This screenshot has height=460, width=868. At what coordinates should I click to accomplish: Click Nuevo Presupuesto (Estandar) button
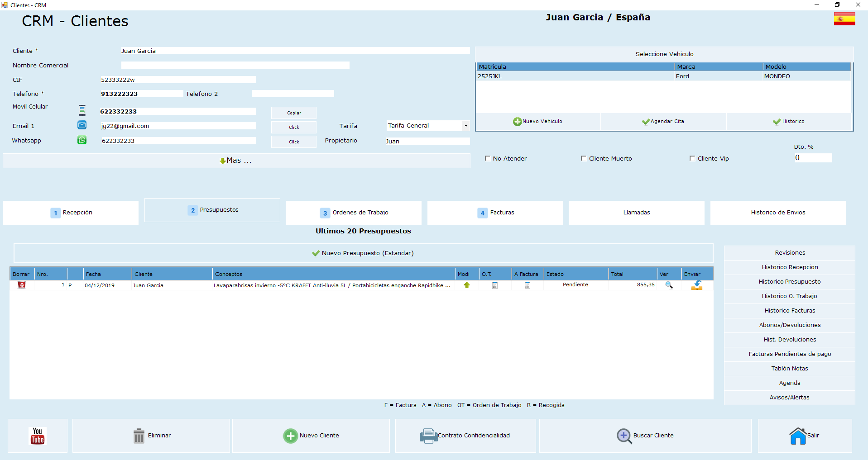click(363, 253)
